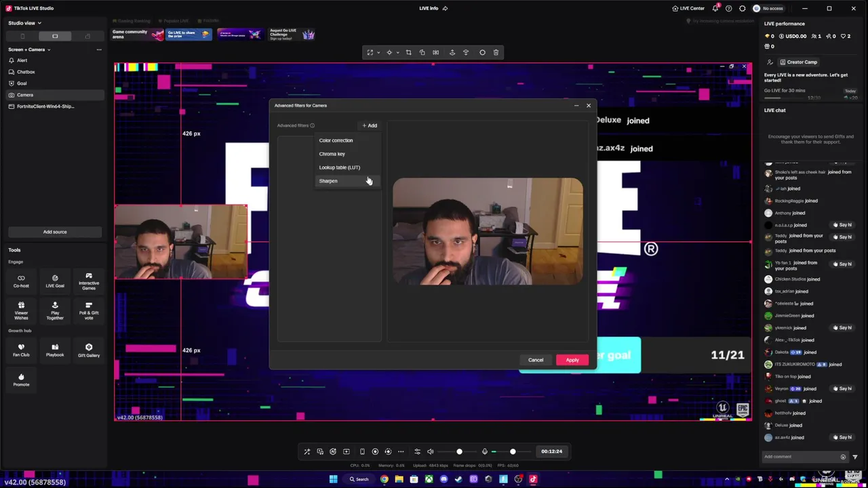Open the Viewer Wishes tool

21,311
